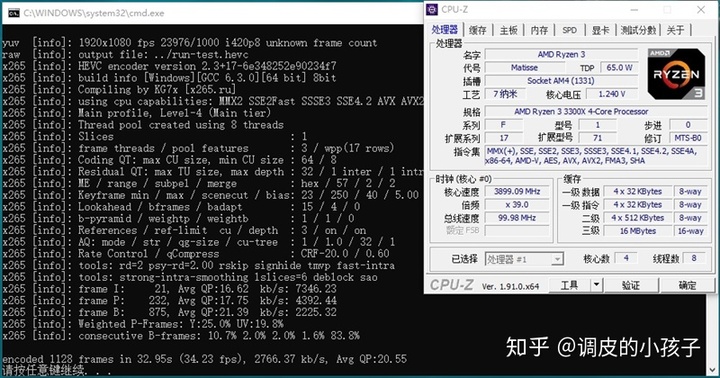Click the '请按任意键继续' prompt line
The image size is (720, 378).
[56, 370]
